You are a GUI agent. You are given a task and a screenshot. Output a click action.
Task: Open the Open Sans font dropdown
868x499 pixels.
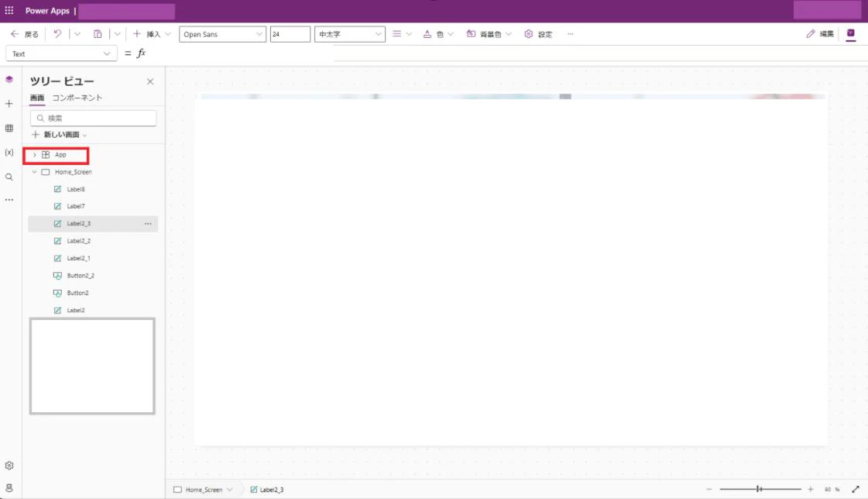[x=222, y=34]
